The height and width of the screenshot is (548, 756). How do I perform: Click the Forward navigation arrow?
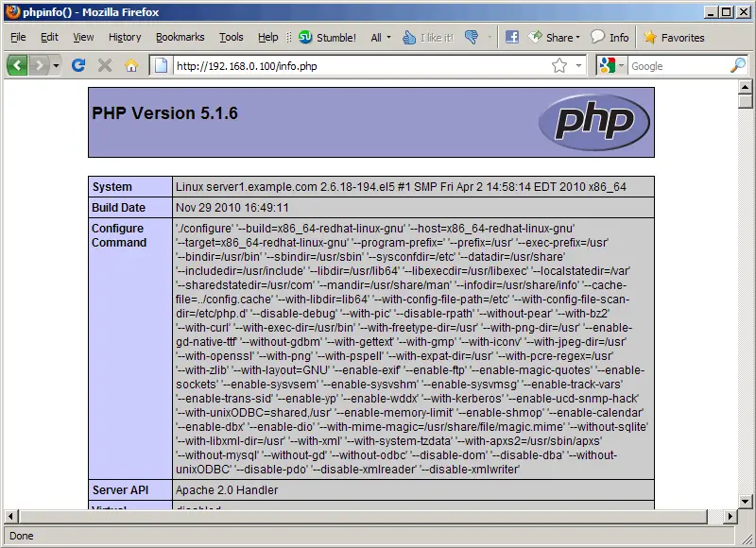(x=40, y=65)
